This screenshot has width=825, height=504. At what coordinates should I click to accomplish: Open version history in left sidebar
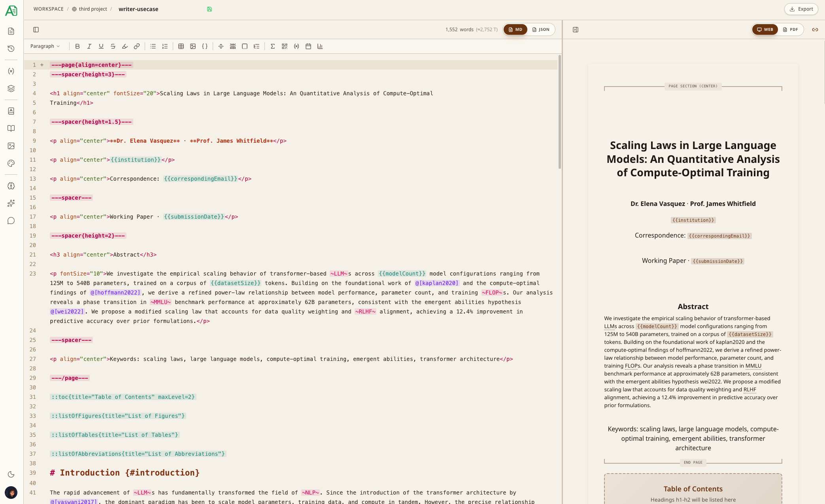point(11,49)
